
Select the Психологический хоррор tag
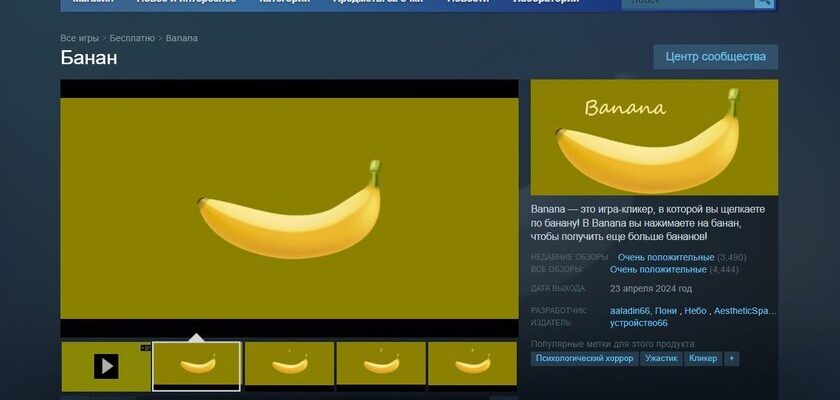[x=584, y=358]
